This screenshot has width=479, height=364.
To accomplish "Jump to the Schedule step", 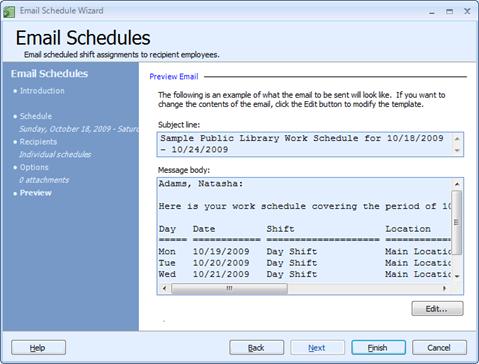I will 36,116.
